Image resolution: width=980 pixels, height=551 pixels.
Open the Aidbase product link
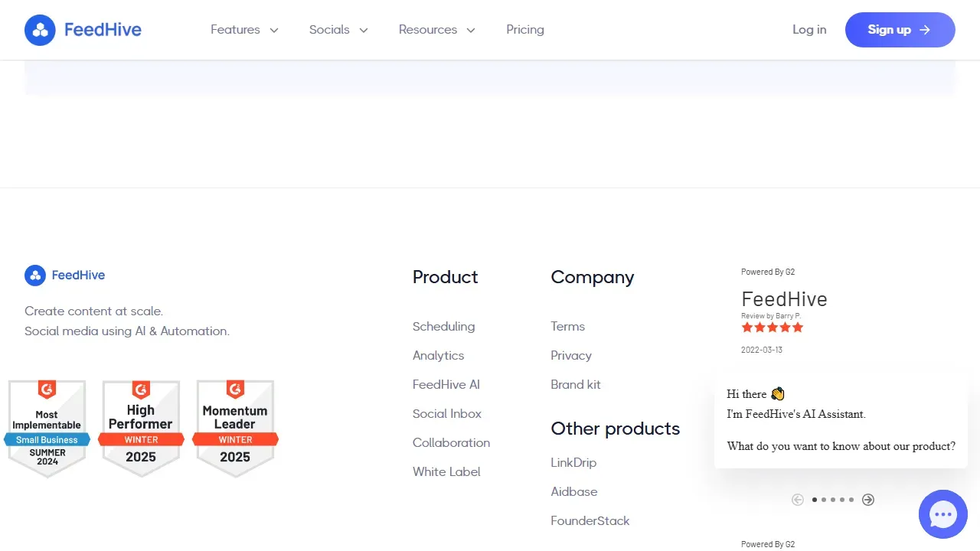pyautogui.click(x=574, y=491)
